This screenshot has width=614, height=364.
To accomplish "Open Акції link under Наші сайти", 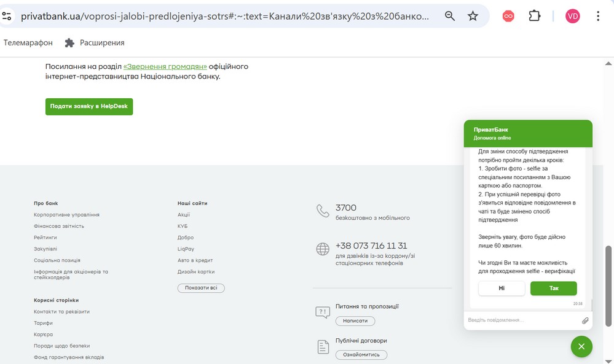I will point(184,215).
